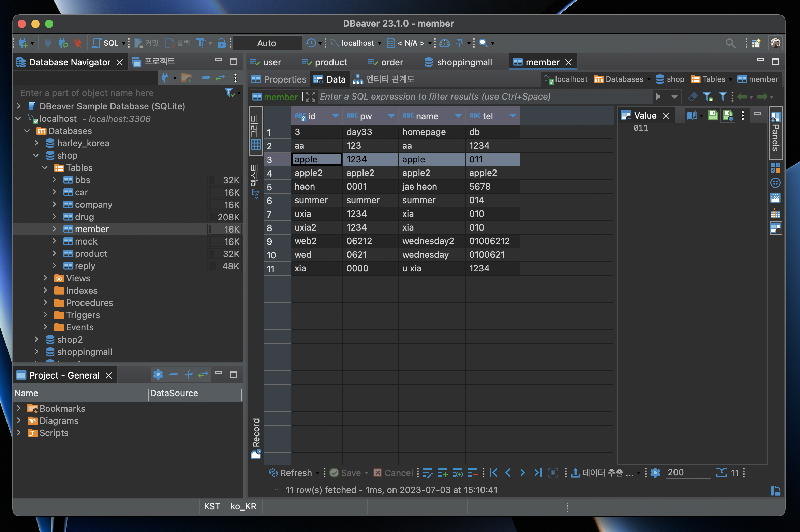800x532 pixels.
Task: Jump to last row navigation icon
Action: click(x=538, y=473)
